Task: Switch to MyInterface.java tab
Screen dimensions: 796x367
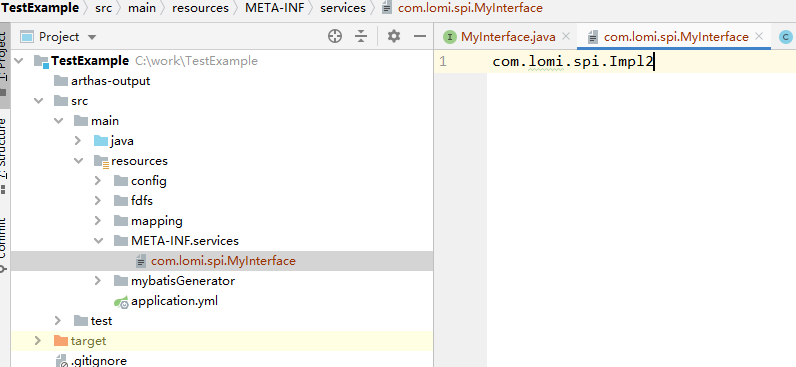Action: pos(508,37)
